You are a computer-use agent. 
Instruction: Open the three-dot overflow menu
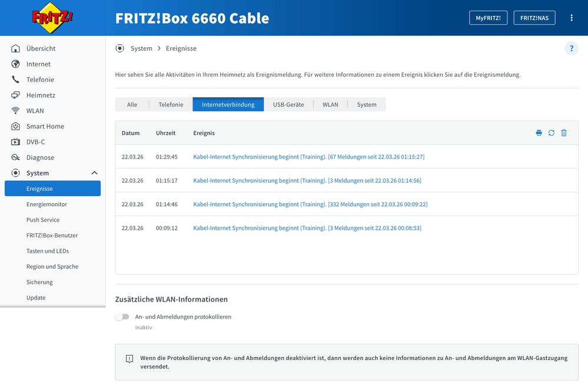572,18
